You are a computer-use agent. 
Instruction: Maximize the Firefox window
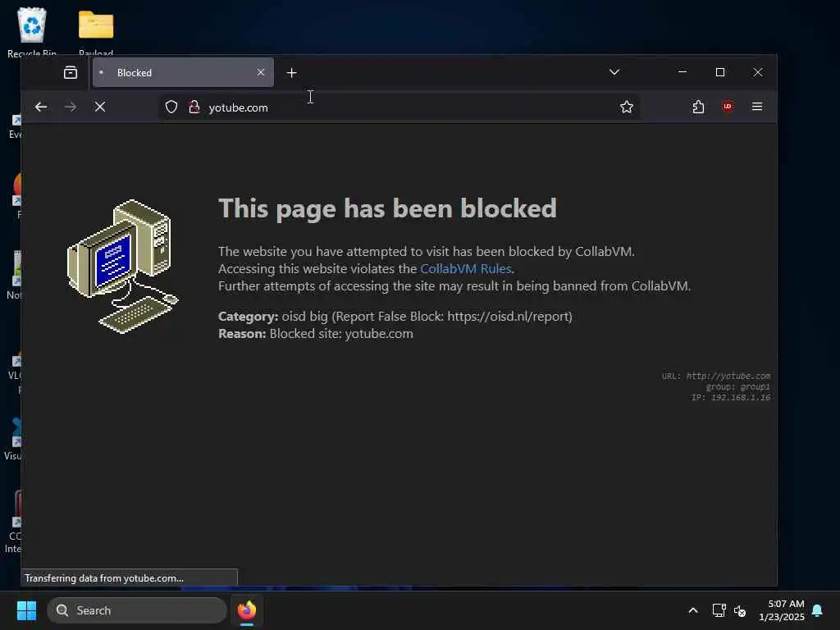720,72
